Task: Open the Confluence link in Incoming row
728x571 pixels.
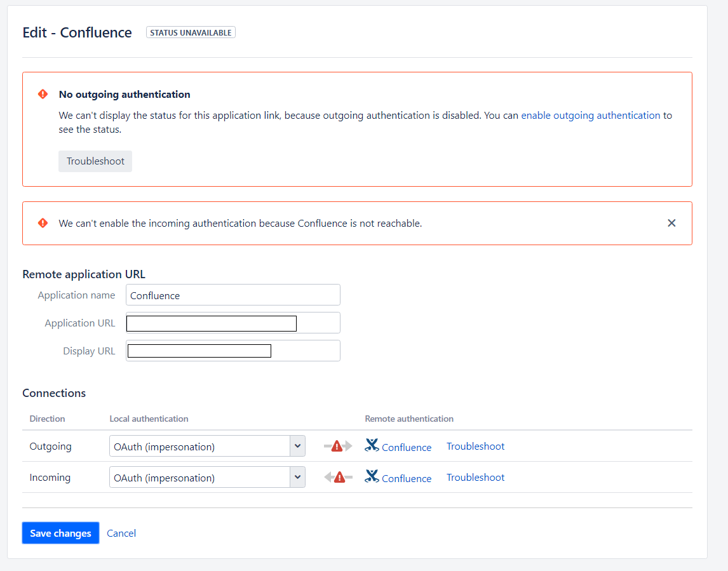Action: (x=407, y=478)
